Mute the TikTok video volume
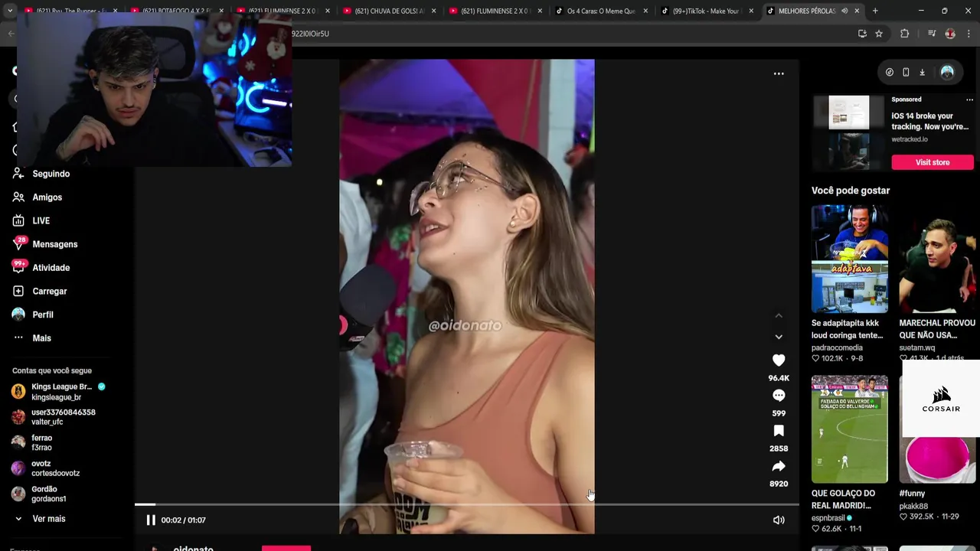 point(779,520)
